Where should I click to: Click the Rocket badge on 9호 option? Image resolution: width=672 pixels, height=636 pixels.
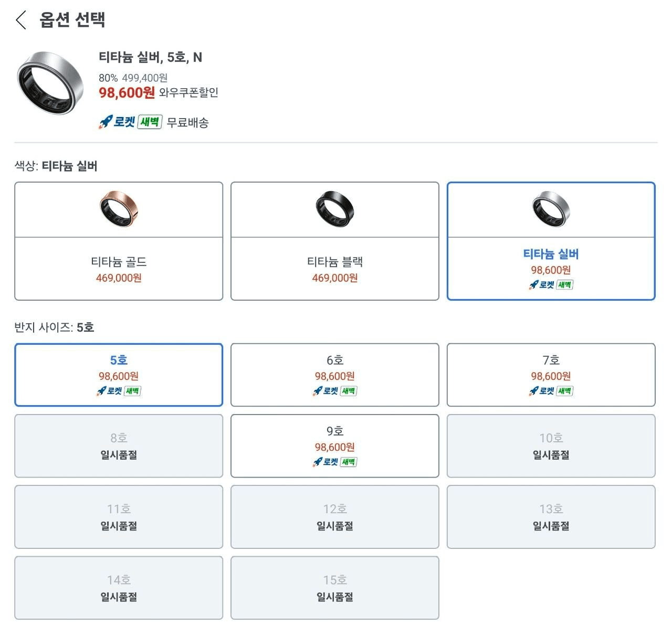[335, 462]
